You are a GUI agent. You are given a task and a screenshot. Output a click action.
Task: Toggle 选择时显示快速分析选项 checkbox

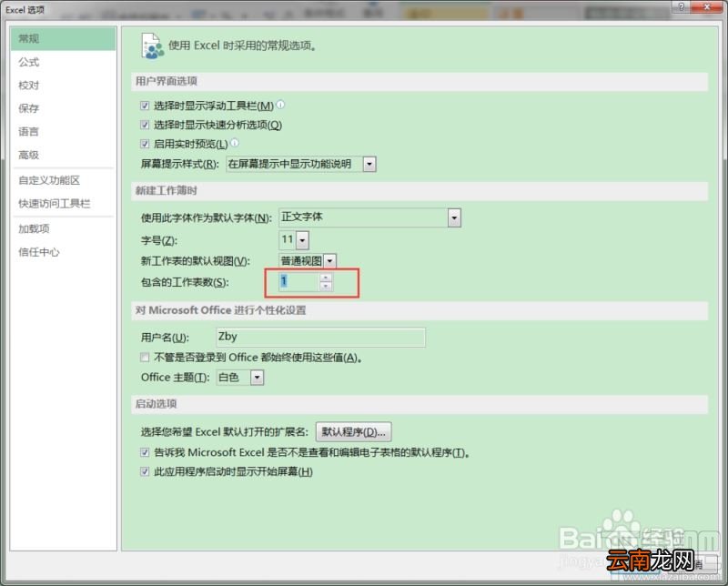145,125
